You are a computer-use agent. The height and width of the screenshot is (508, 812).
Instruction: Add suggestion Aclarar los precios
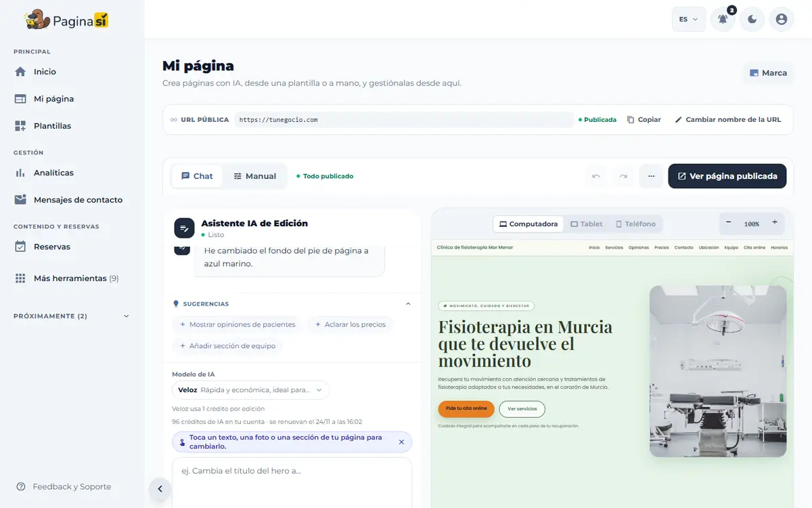[x=350, y=324]
